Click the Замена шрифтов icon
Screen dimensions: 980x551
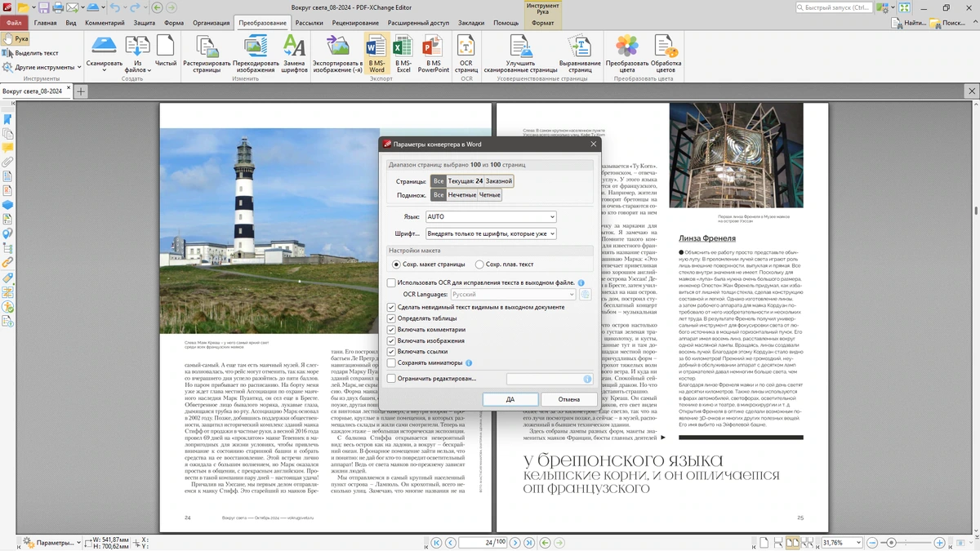[294, 45]
